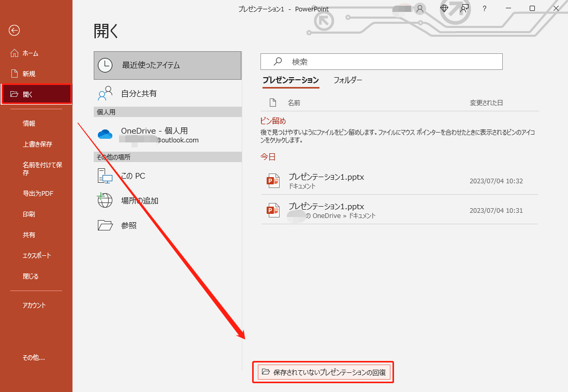Select the 開く sidebar item
Image resolution: width=568 pixels, height=392 pixels.
(x=36, y=94)
